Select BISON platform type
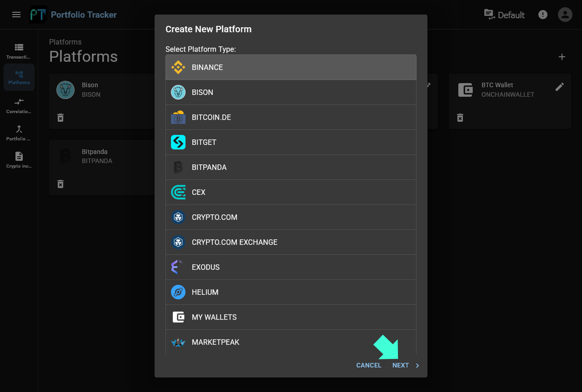This screenshot has height=392, width=582. click(x=291, y=92)
